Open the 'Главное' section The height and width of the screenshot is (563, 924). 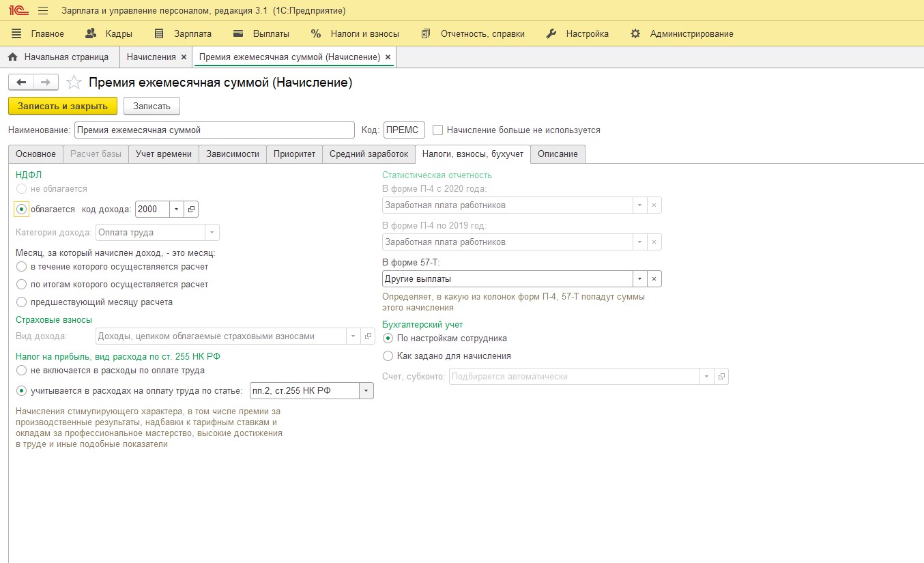click(x=38, y=33)
